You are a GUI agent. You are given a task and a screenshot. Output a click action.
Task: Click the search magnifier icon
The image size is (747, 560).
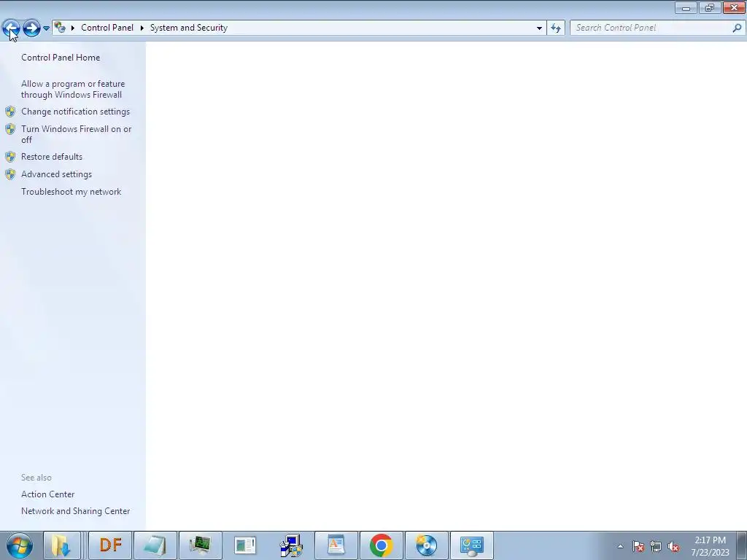(737, 28)
